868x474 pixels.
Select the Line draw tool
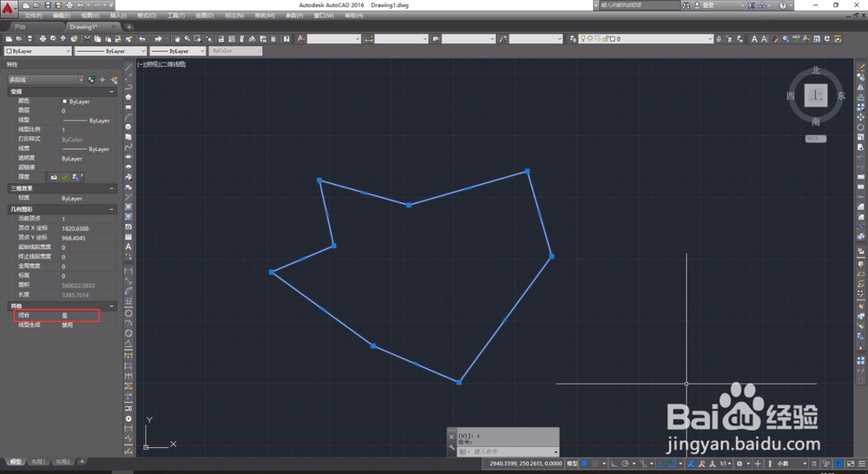click(x=128, y=67)
